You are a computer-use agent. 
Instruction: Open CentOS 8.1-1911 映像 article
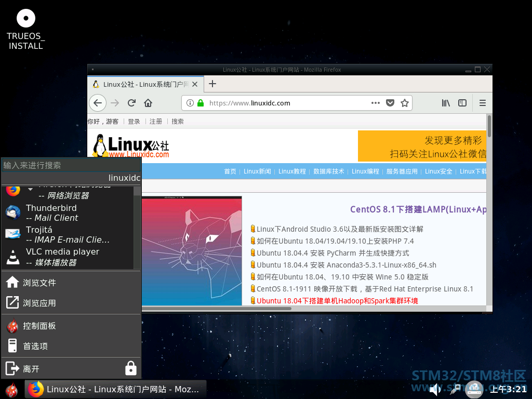pyautogui.click(x=365, y=289)
